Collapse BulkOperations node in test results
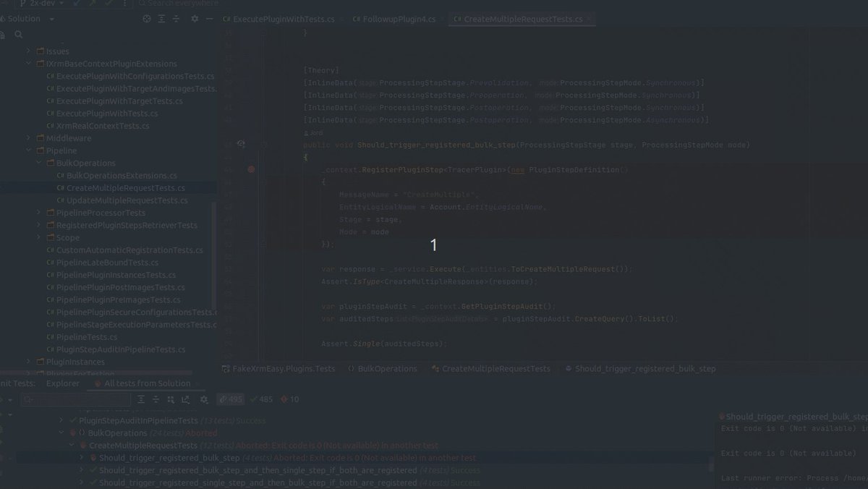This screenshot has height=489, width=868. pyautogui.click(x=63, y=433)
